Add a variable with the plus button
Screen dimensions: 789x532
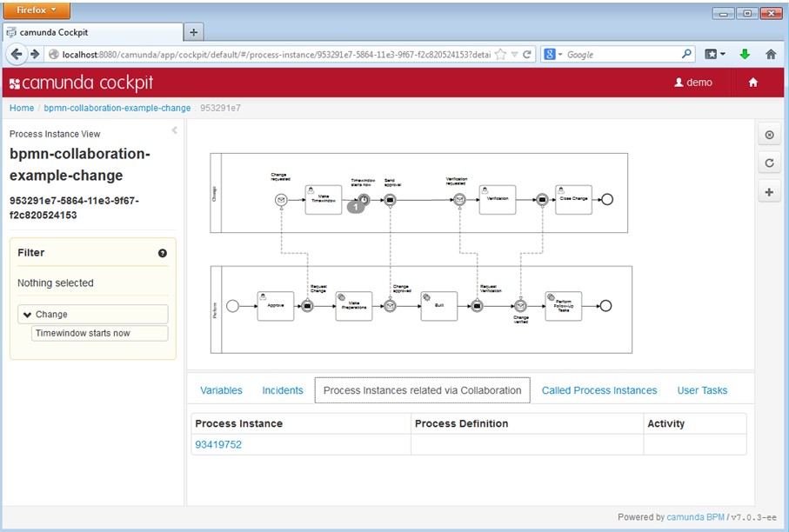pyautogui.click(x=769, y=192)
